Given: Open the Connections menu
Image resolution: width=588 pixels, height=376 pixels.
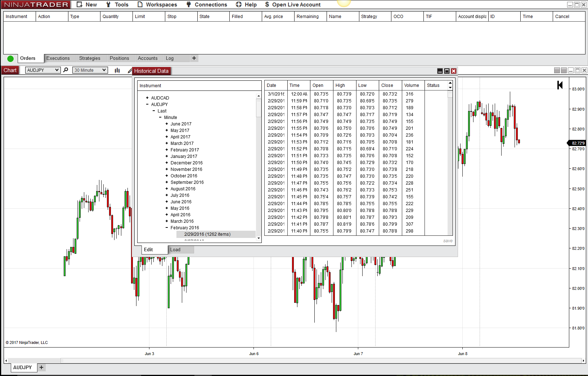Looking at the screenshot, I should (x=207, y=5).
